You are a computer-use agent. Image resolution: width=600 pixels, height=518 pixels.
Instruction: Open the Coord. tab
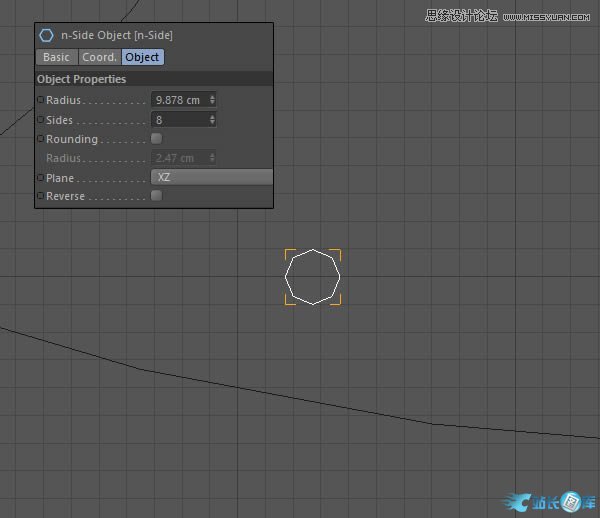coord(100,57)
